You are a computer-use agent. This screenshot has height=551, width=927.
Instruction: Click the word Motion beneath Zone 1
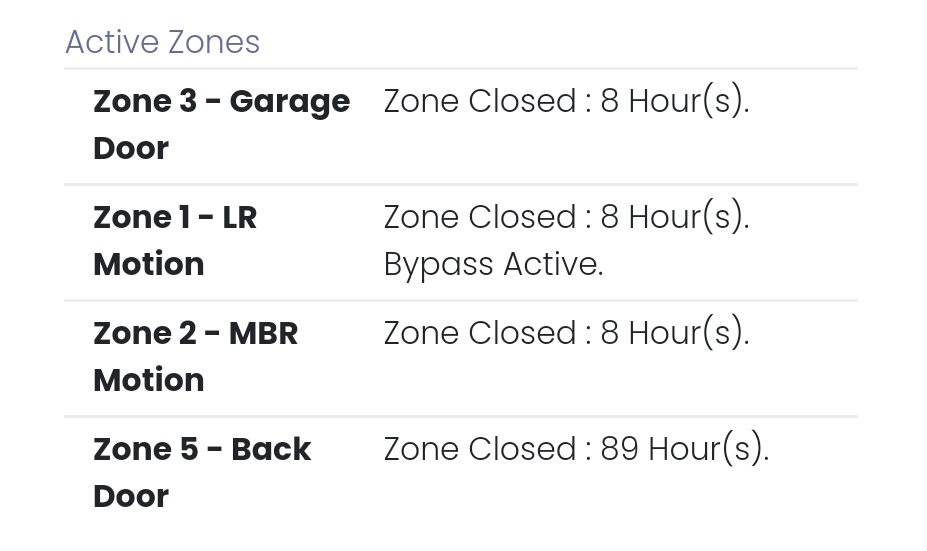pyautogui.click(x=148, y=264)
